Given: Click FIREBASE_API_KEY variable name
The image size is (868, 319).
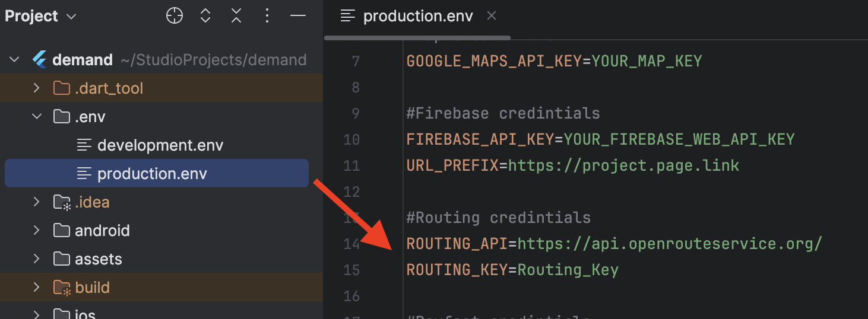Looking at the screenshot, I should point(480,139).
